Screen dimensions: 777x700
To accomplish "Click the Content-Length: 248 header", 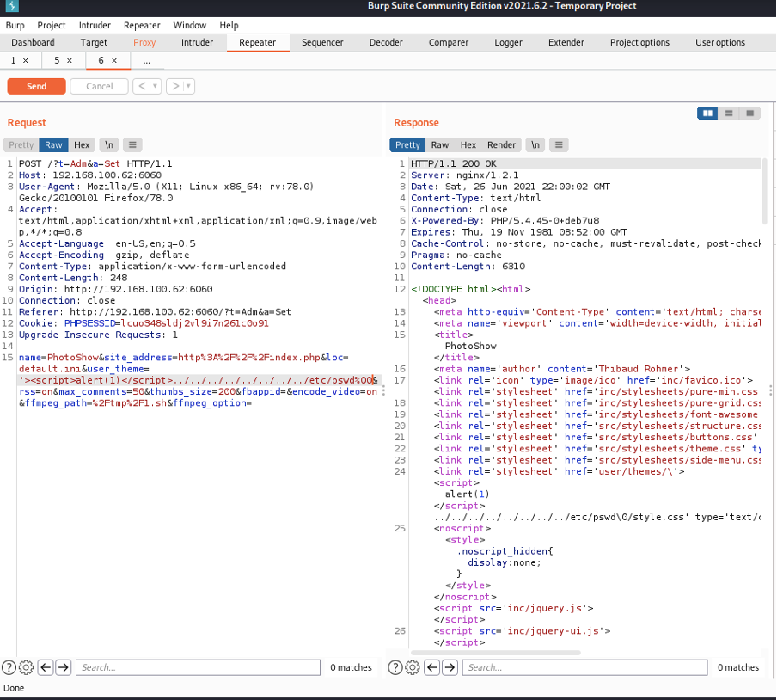I will coord(73,278).
